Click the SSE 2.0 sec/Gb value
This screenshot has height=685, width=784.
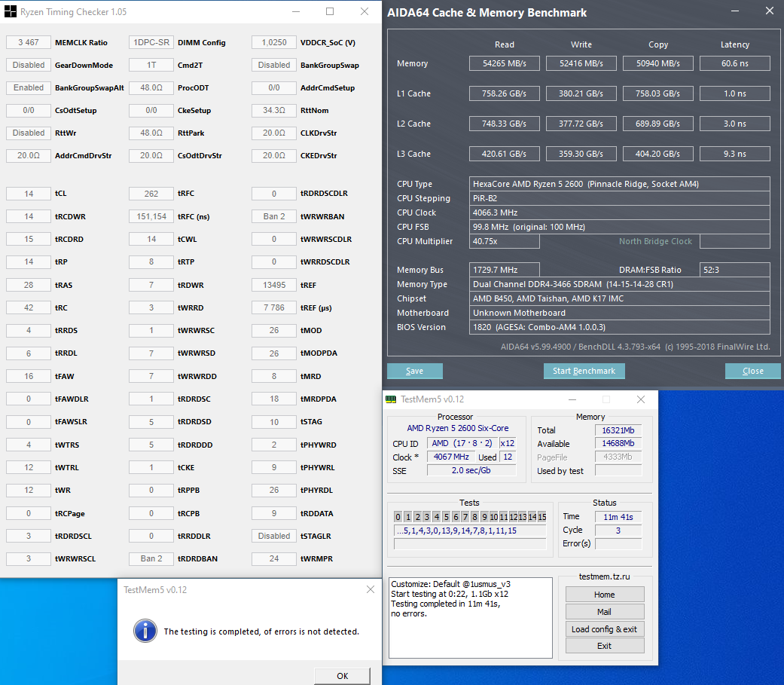pos(471,470)
